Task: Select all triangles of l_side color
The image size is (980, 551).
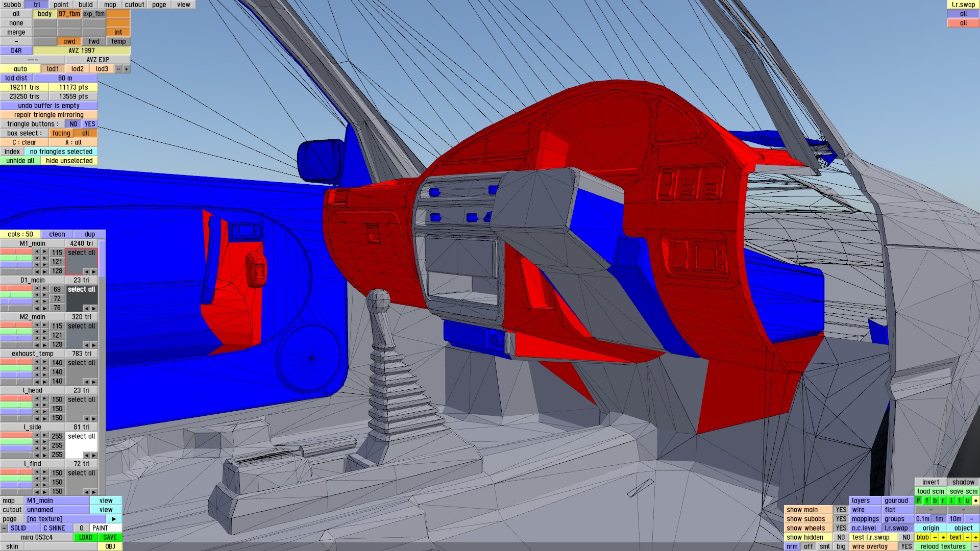Action: click(82, 436)
